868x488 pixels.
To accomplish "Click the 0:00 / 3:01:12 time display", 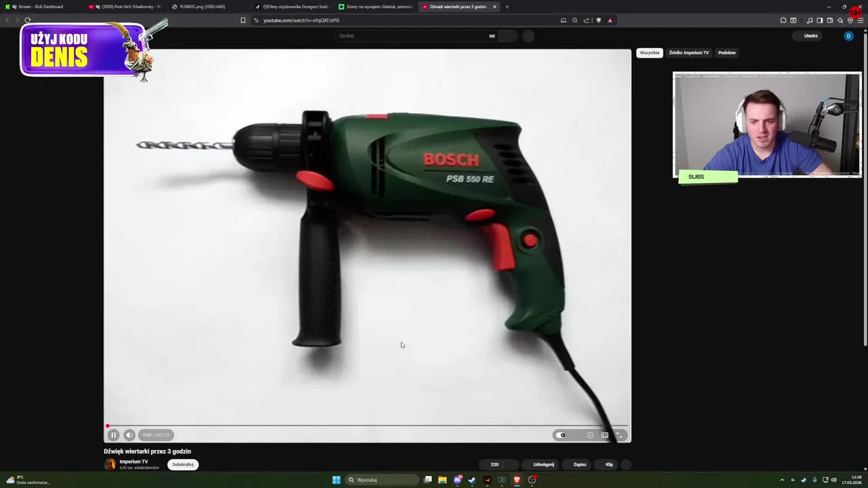I will pyautogui.click(x=156, y=435).
